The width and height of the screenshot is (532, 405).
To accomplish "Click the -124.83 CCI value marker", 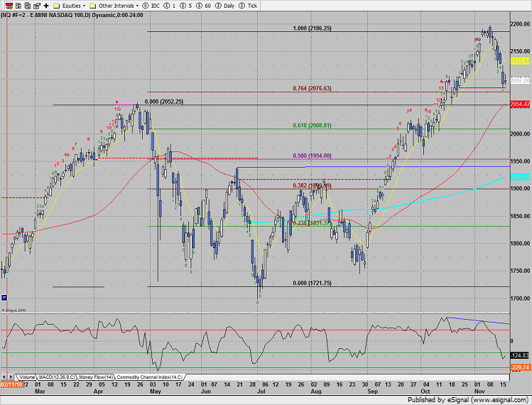I will tap(520, 355).
